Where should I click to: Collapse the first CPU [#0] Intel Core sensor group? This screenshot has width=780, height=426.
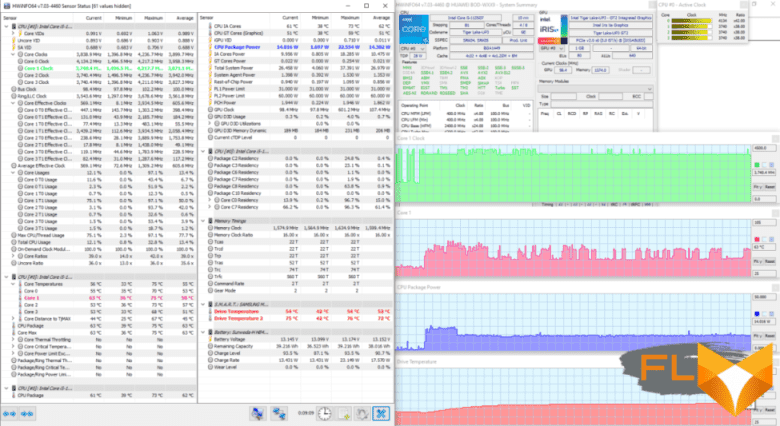tap(6, 26)
